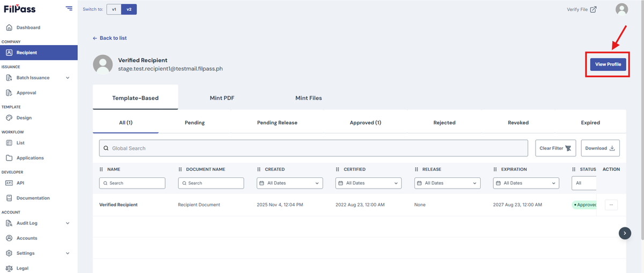Open Verify File link
This screenshot has width=644, height=273.
(x=582, y=9)
